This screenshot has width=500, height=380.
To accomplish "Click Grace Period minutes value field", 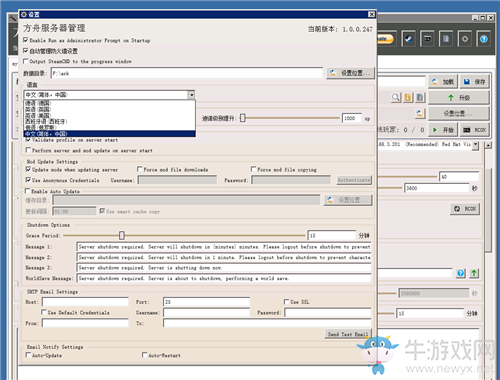I will [x=332, y=235].
